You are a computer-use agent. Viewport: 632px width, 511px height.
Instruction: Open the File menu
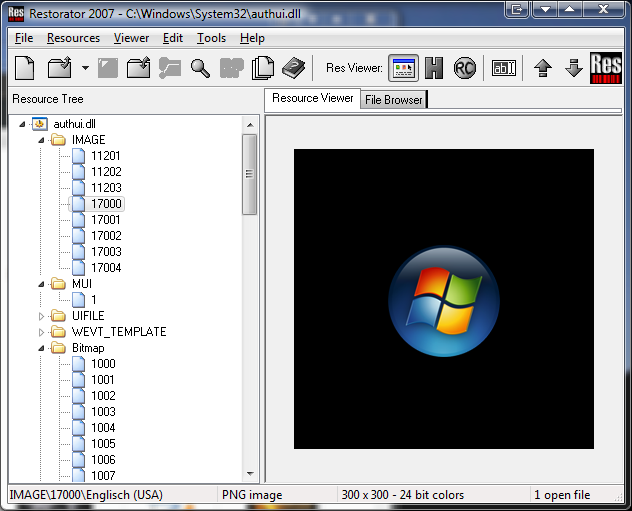pos(24,38)
